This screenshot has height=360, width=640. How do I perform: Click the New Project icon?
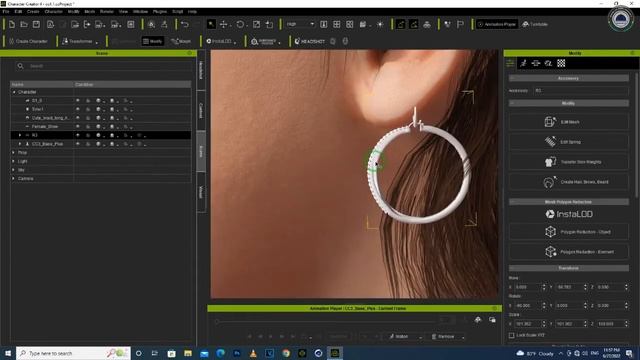[11, 24]
